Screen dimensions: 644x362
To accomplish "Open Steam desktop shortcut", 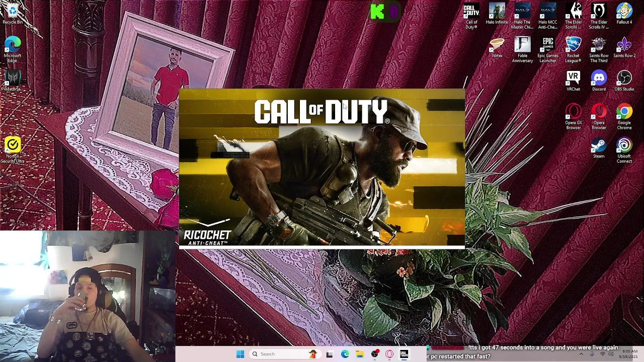I will [599, 148].
